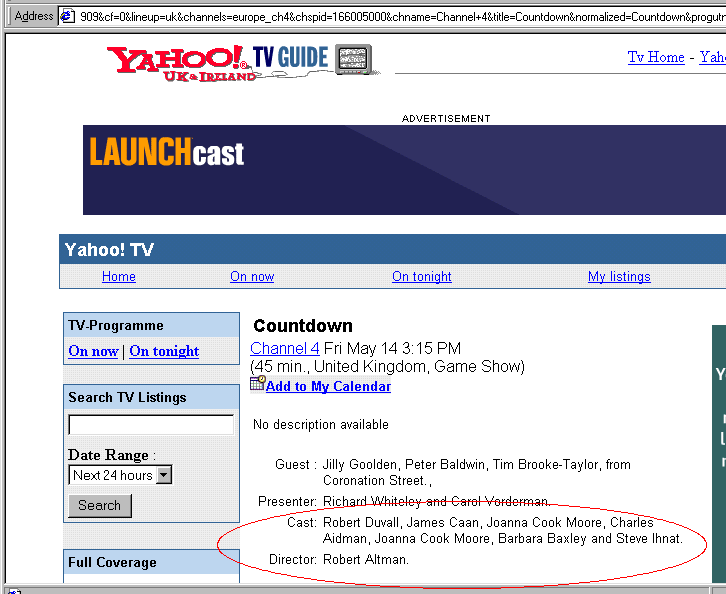
Task: Click the Full Coverage heading
Action: (x=113, y=563)
